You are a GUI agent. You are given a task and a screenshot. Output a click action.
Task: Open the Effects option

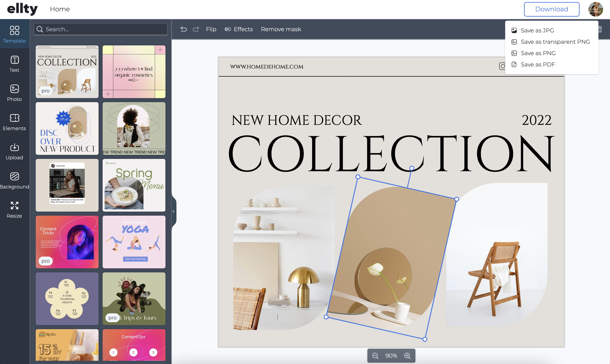coord(238,29)
